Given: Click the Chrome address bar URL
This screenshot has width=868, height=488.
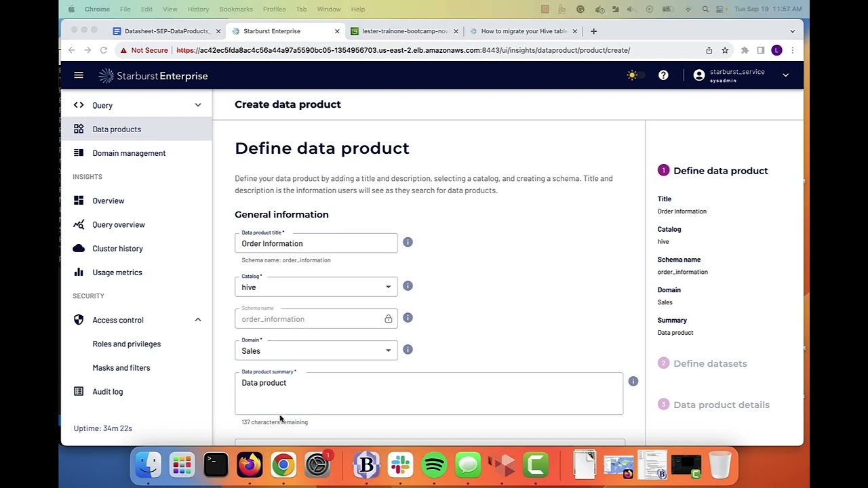Looking at the screenshot, I should 403,50.
